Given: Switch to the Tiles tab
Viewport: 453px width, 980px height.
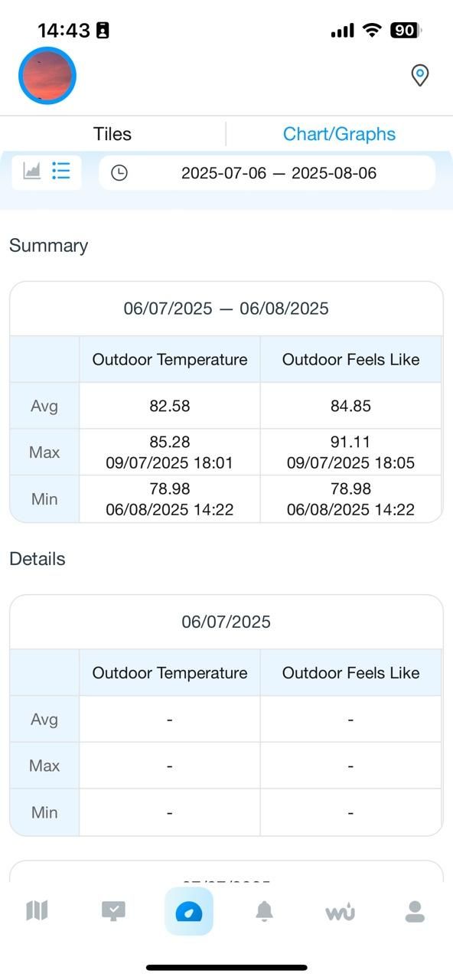Looking at the screenshot, I should [x=112, y=133].
